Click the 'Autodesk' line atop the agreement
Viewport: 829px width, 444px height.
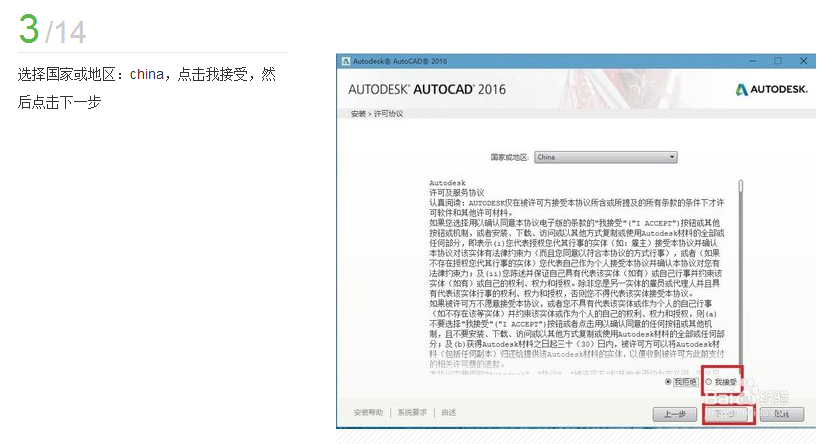click(447, 183)
